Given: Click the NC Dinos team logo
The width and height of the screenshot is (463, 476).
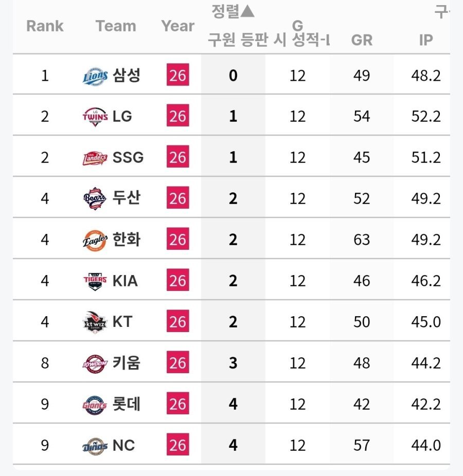Looking at the screenshot, I should pos(95,446).
